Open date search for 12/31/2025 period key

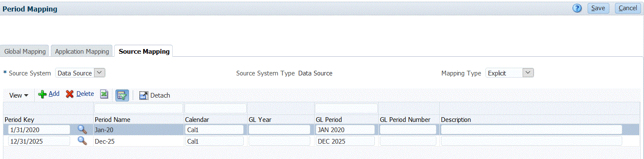pos(82,141)
